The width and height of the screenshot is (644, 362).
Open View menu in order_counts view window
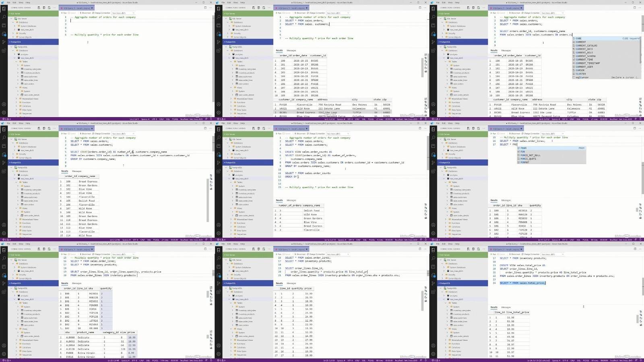[235, 123]
